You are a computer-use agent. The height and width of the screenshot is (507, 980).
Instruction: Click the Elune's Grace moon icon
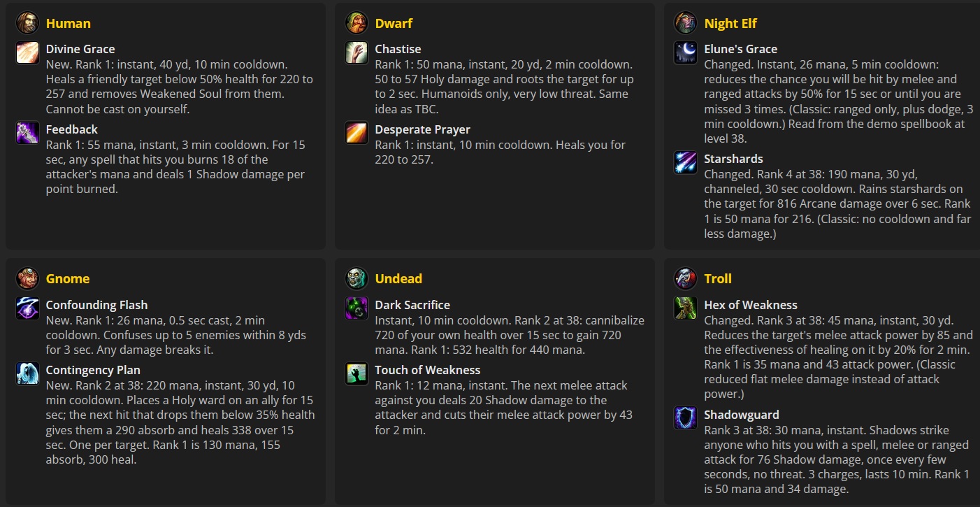(686, 52)
